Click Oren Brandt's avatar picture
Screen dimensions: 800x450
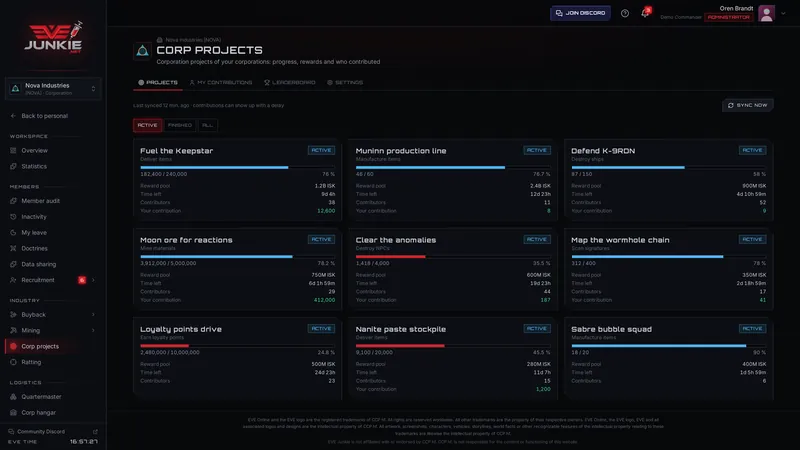click(766, 13)
